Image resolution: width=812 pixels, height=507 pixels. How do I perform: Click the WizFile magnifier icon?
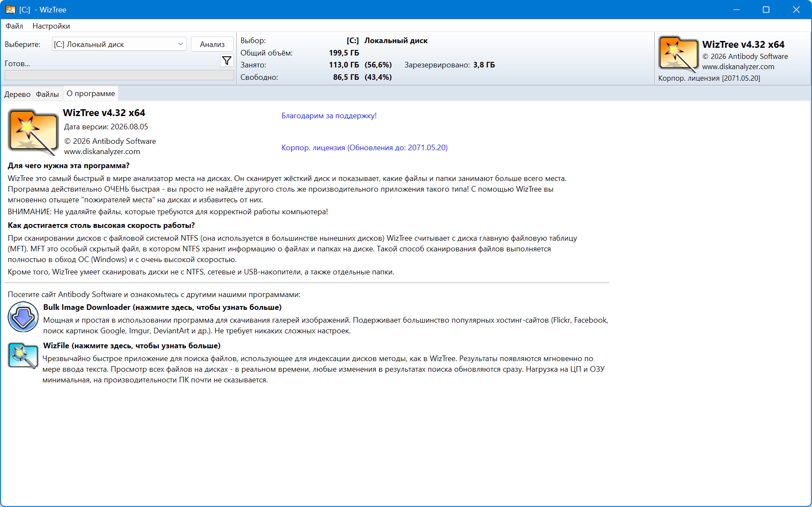[23, 355]
